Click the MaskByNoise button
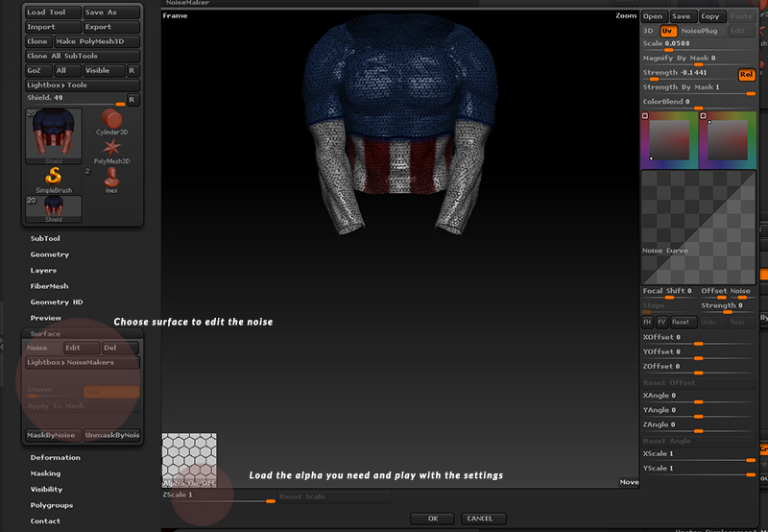 point(53,435)
